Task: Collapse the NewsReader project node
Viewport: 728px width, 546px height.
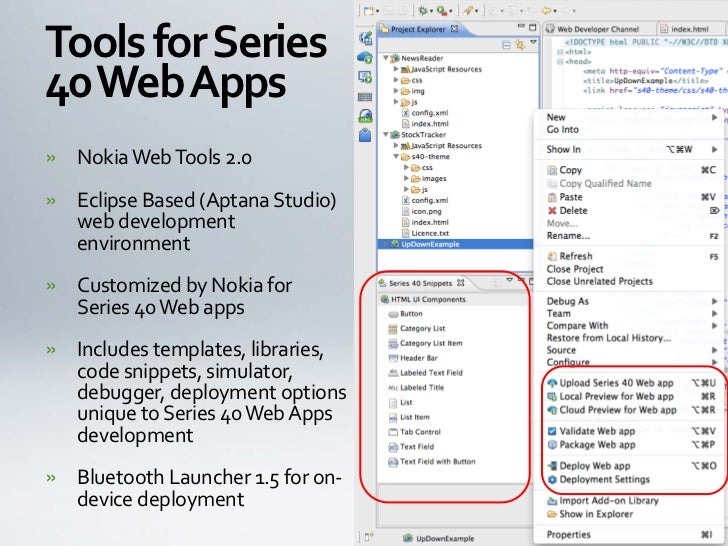Action: pyautogui.click(x=385, y=58)
